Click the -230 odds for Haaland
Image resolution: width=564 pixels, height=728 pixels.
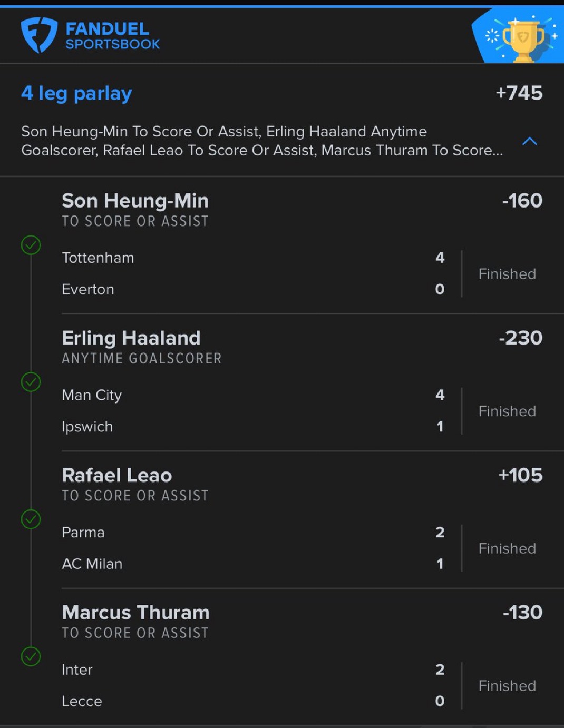(x=520, y=338)
